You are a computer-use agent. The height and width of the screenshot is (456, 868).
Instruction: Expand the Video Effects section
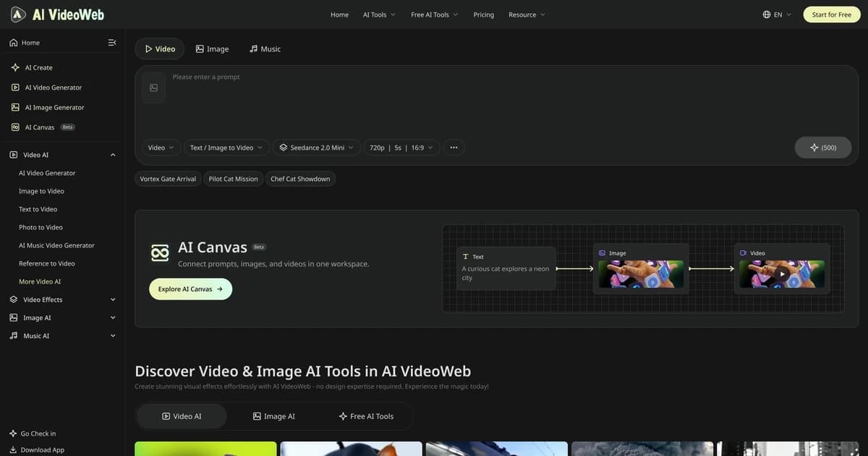[113, 300]
